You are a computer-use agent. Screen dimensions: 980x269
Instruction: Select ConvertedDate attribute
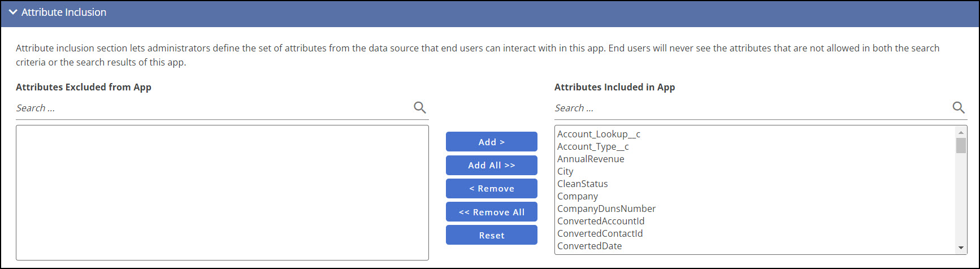589,246
